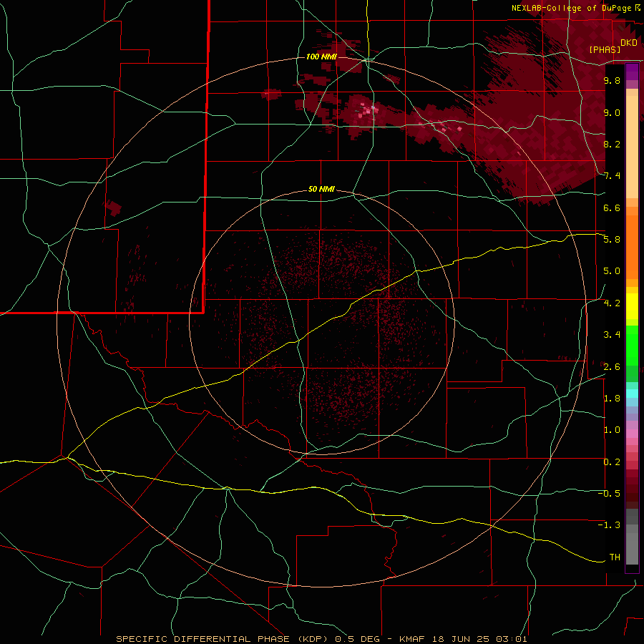
Task: Click the 6.6 scale label
Action: [612, 208]
